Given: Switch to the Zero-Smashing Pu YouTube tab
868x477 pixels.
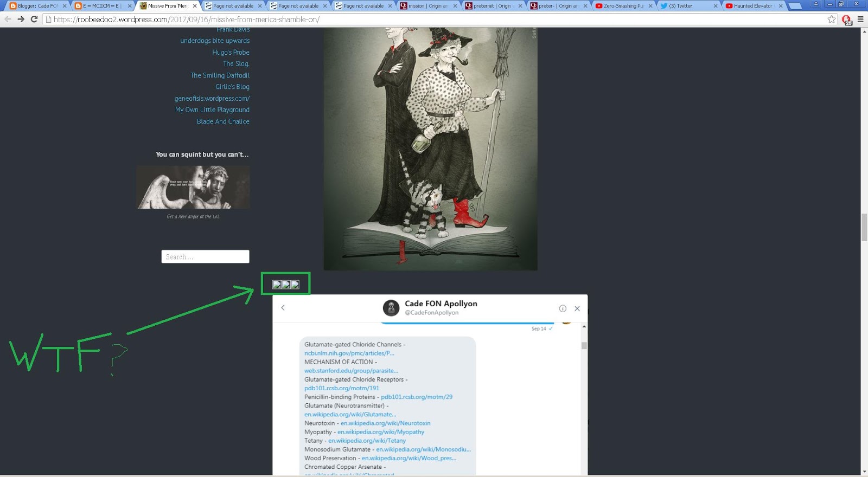Looking at the screenshot, I should point(623,6).
